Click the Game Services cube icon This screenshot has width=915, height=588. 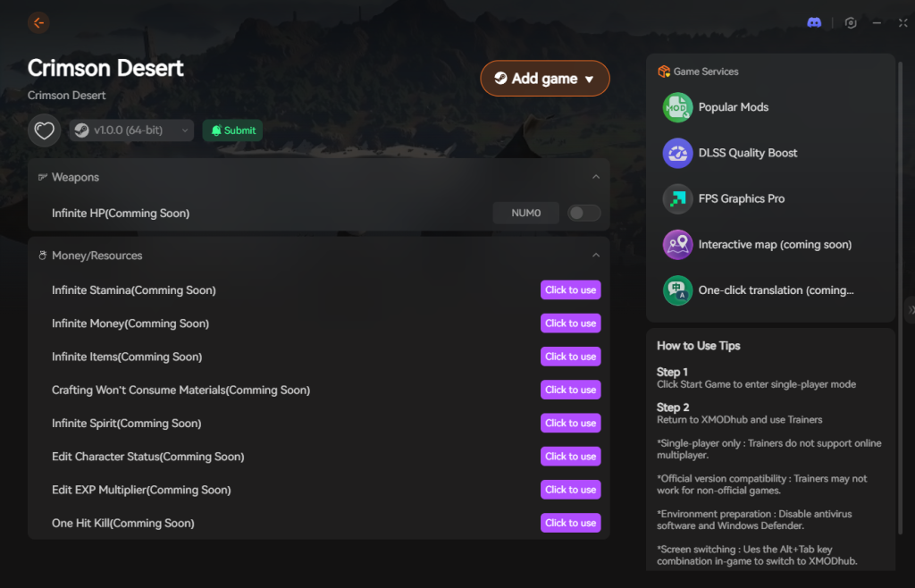pyautogui.click(x=663, y=71)
